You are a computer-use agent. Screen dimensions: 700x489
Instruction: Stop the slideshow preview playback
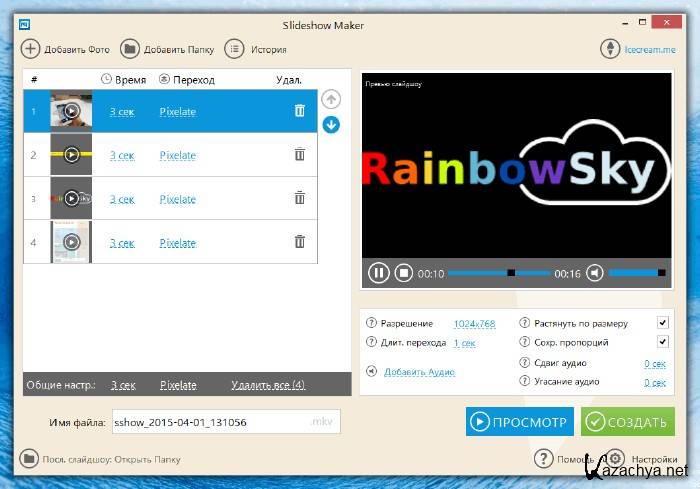pos(403,272)
